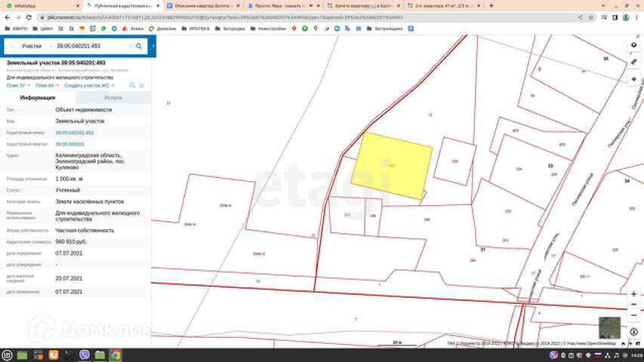This screenshot has width=644, height=362.
Task: Open browser profile avatar
Action: pos(626,17)
